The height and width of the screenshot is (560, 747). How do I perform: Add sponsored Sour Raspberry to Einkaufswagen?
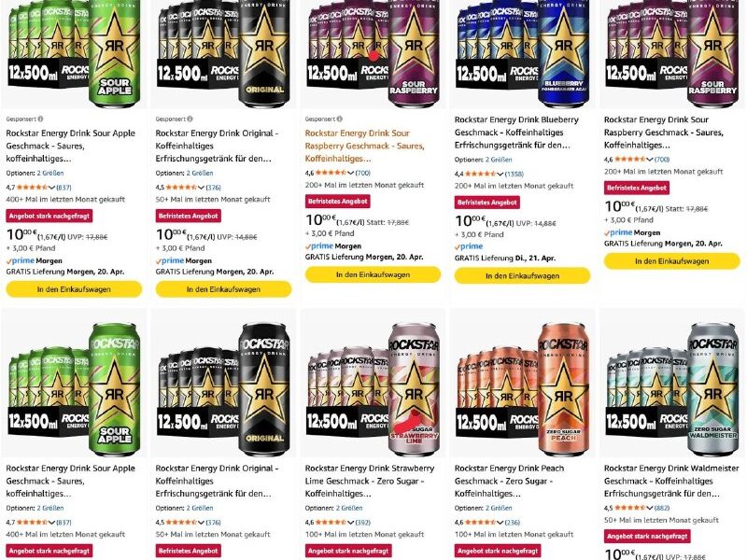click(373, 274)
